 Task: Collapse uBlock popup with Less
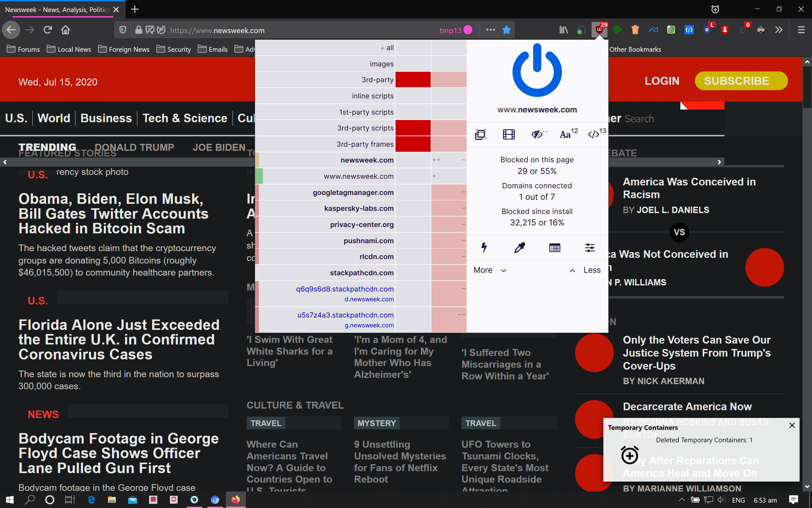(x=585, y=270)
